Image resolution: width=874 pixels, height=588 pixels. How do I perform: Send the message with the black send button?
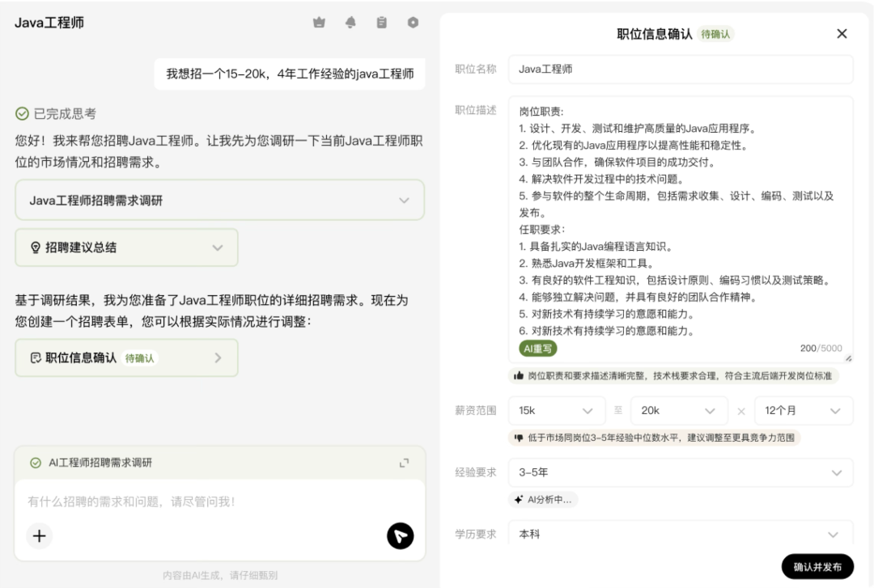tap(401, 536)
